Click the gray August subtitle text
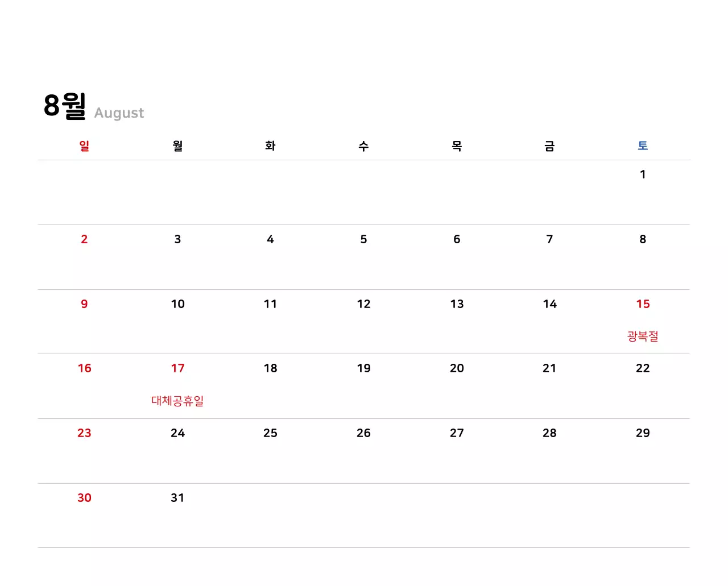Image resolution: width=728 pixels, height=586 pixels. click(119, 113)
